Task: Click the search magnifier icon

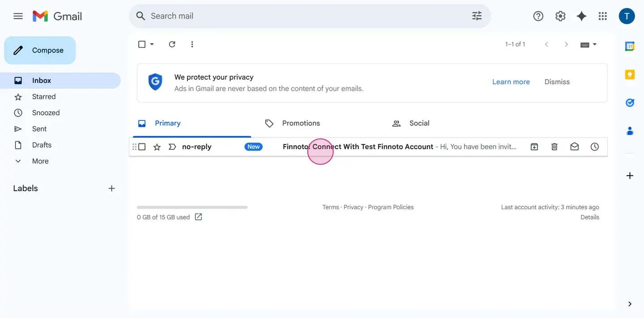Action: pyautogui.click(x=140, y=16)
